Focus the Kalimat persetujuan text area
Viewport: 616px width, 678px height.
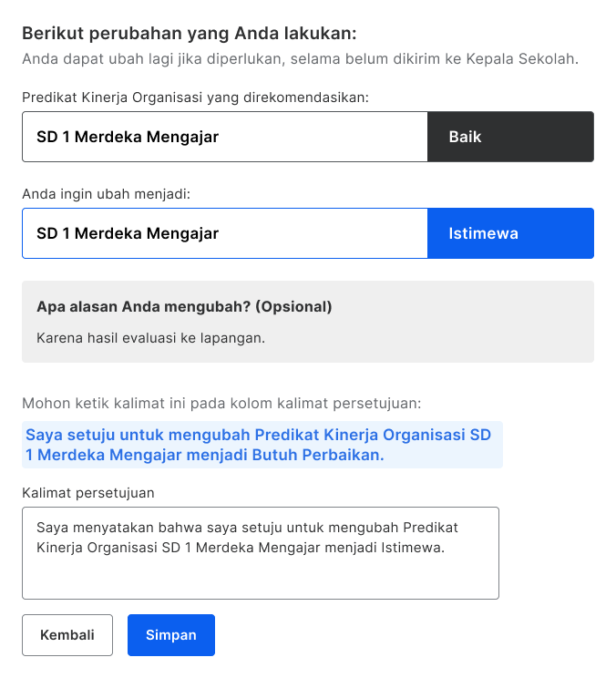(x=261, y=553)
